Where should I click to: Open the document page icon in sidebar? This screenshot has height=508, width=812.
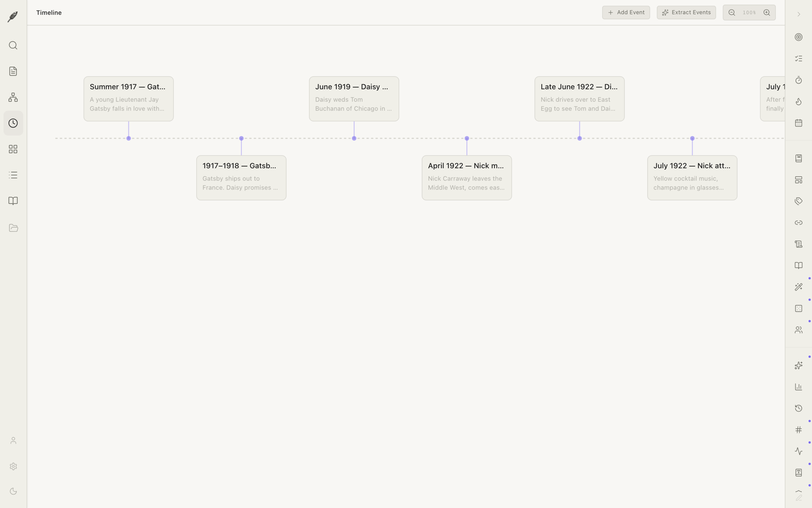13,72
